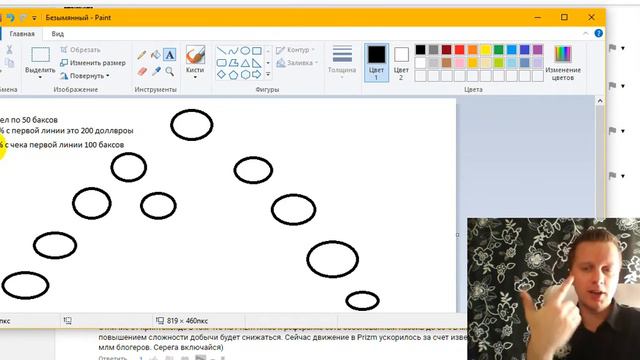Open the Повернуть rotate dropdown
This screenshot has width=640, height=360.
85,76
